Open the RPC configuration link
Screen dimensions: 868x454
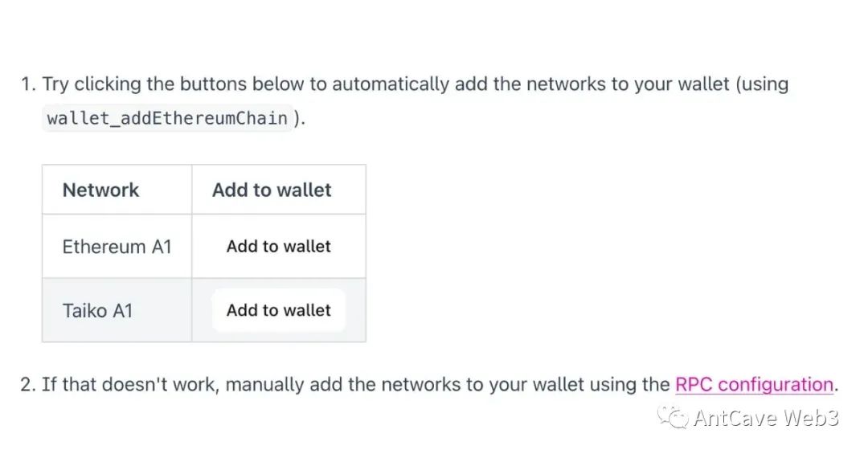(754, 384)
